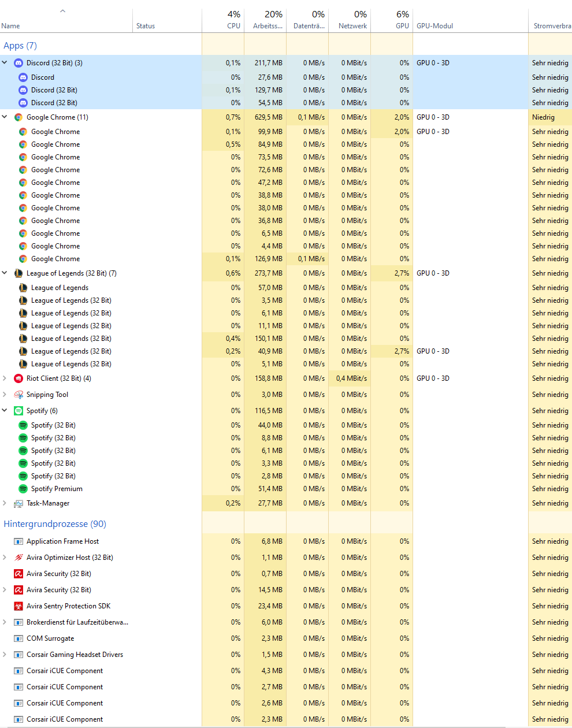This screenshot has width=572, height=728.
Task: Click the Discord (32 Bit) (3) group icon
Action: click(x=18, y=63)
